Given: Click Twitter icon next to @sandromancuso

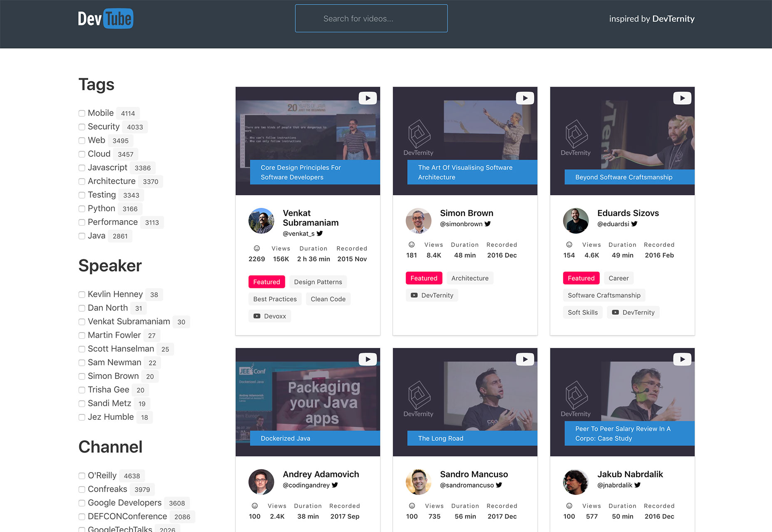Looking at the screenshot, I should pos(499,485).
